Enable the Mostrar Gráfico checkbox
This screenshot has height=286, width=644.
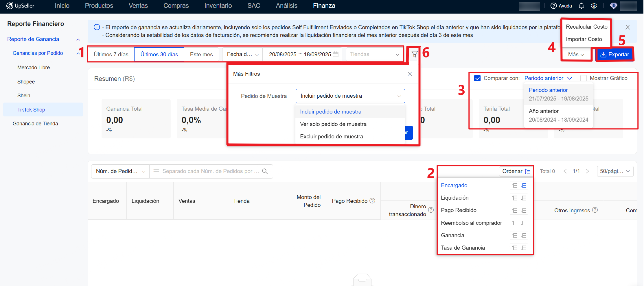pos(584,78)
